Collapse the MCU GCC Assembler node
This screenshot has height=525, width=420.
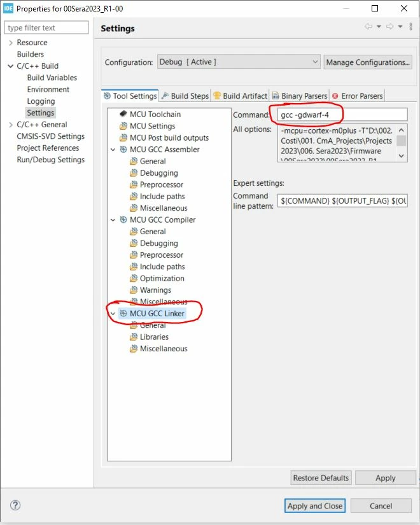[x=113, y=150]
